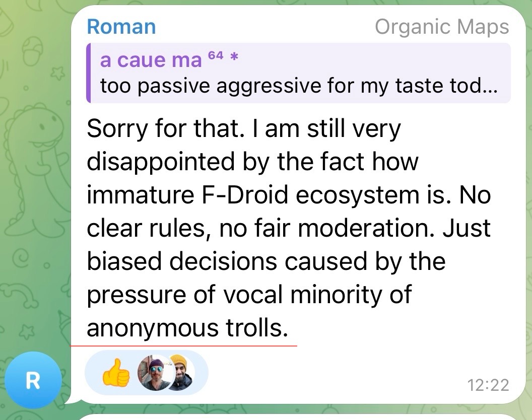
Task: Open the blue R avatar circle
Action: pos(33,380)
